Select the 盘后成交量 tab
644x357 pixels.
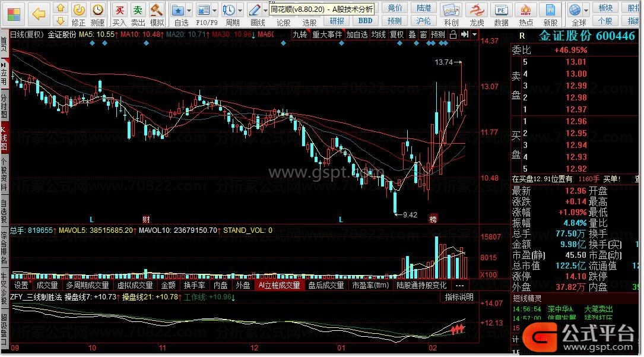[326, 285]
